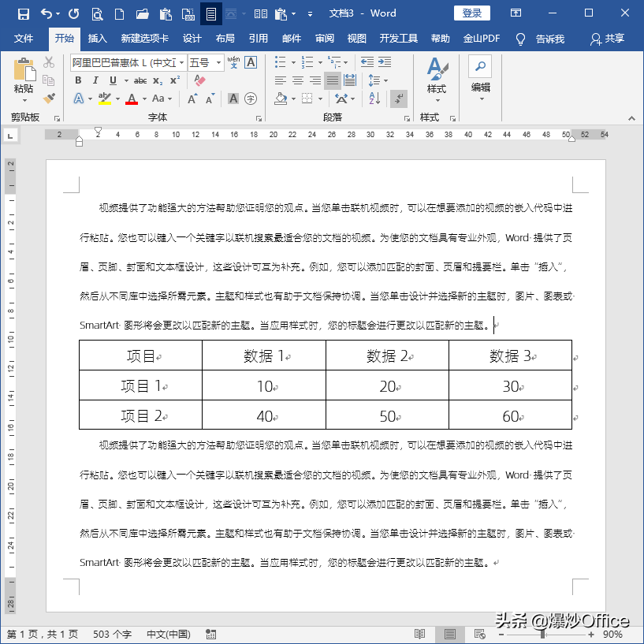Click the 中文(中国) language indicator

tap(169, 634)
